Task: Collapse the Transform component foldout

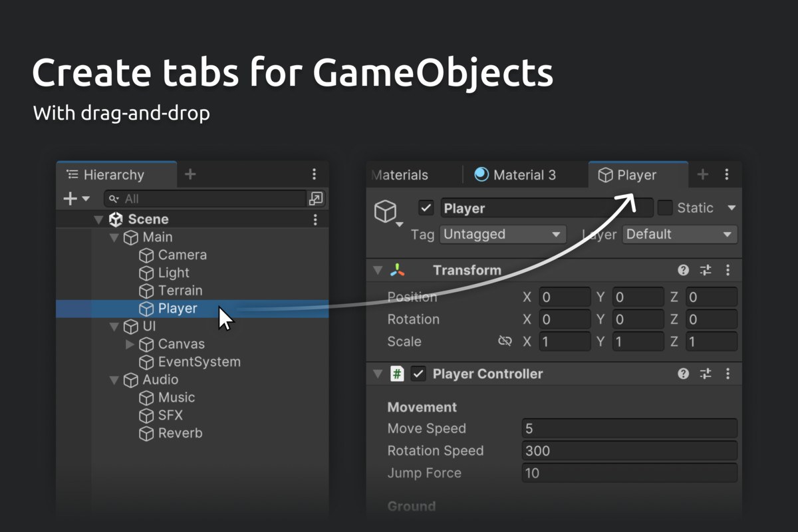Action: [378, 270]
